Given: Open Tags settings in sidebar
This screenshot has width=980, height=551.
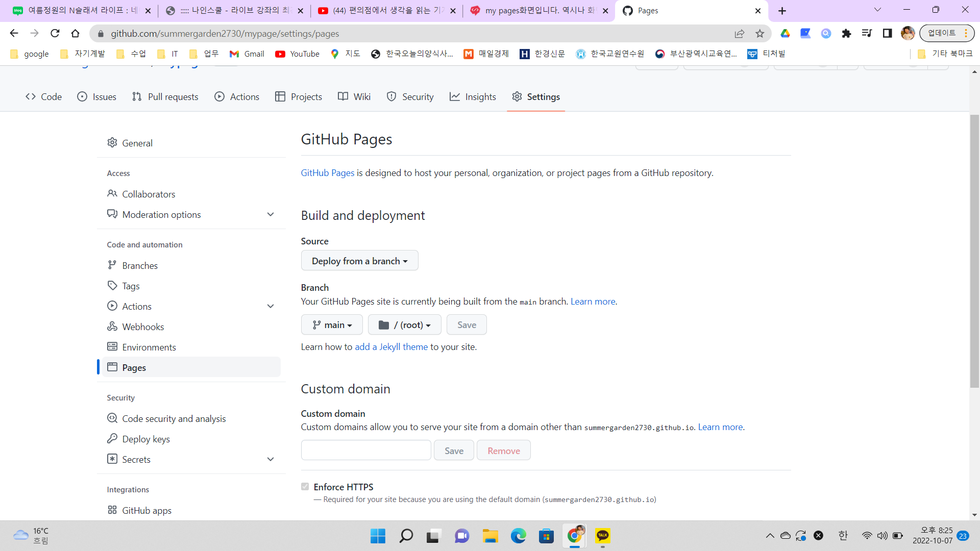Looking at the screenshot, I should coord(191,286).
